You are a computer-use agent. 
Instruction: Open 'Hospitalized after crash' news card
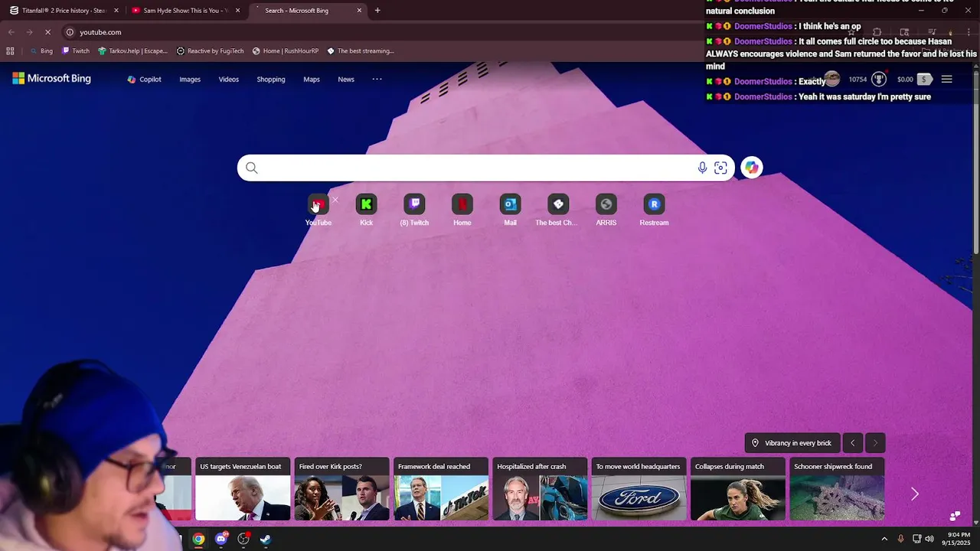(x=540, y=489)
